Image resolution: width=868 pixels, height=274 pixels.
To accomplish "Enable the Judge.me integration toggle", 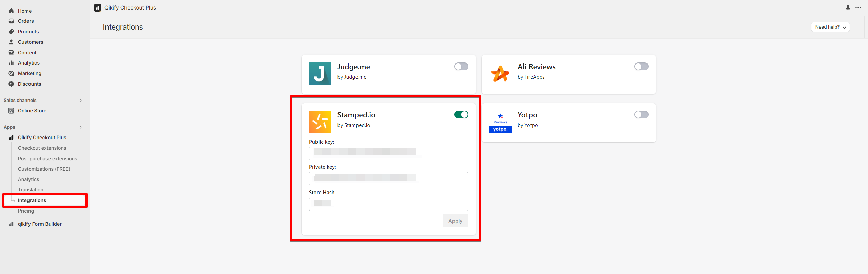I will (461, 67).
